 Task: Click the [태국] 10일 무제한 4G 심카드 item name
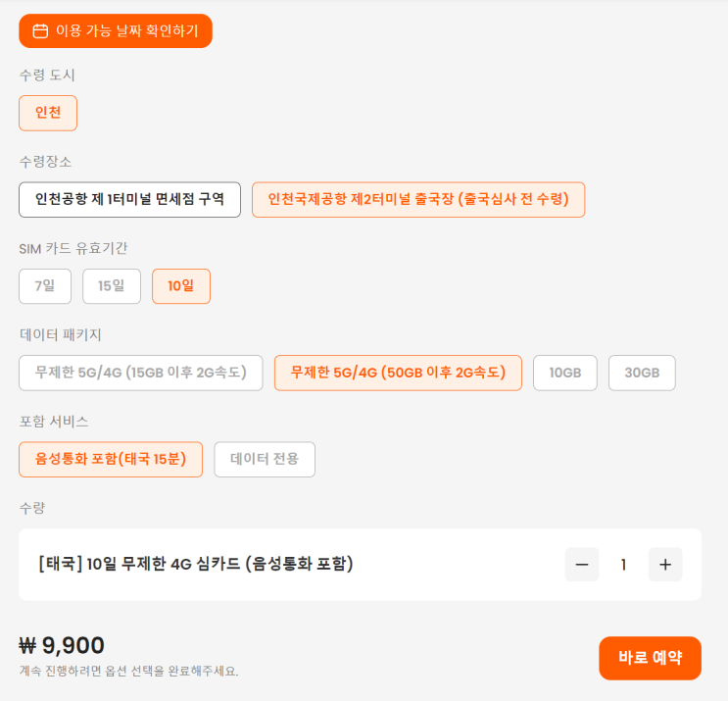pyautogui.click(x=196, y=564)
